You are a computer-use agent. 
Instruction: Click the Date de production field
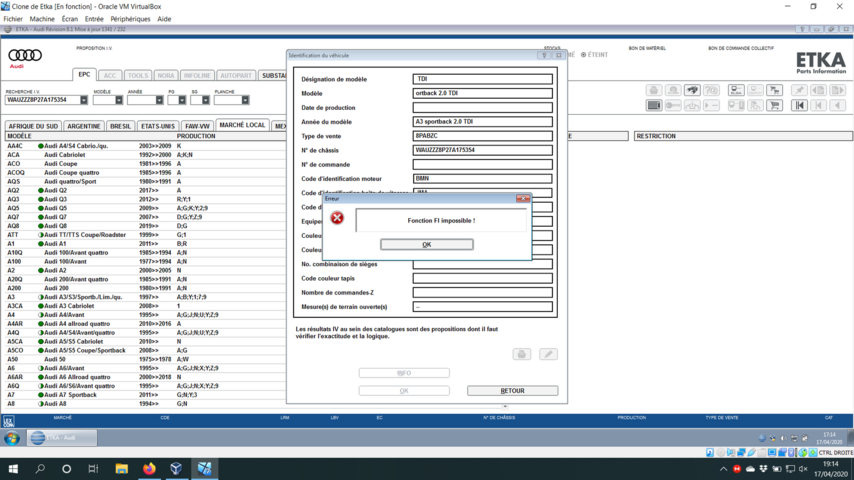pos(483,107)
